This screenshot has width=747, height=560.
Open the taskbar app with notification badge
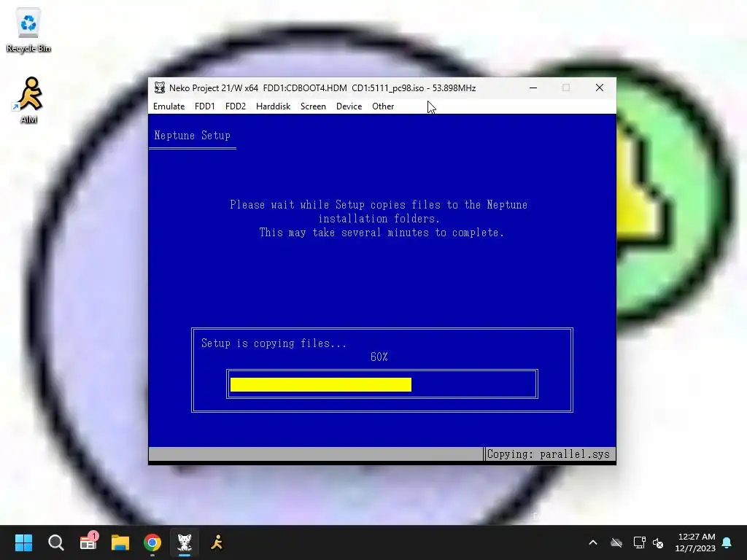(x=88, y=542)
